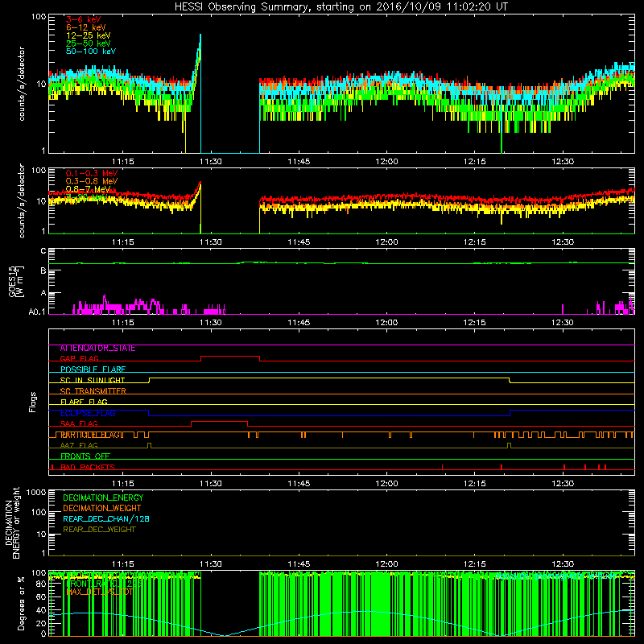Screen dimensions: 644x644
Task: Click the 0.3-0.8 MeV legend label
Action: [x=92, y=181]
